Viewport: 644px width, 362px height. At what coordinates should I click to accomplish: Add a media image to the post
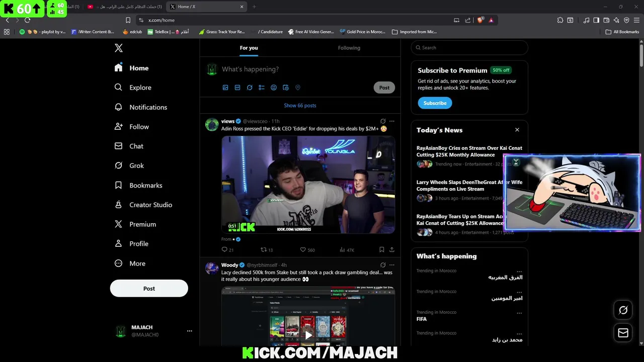point(225,87)
